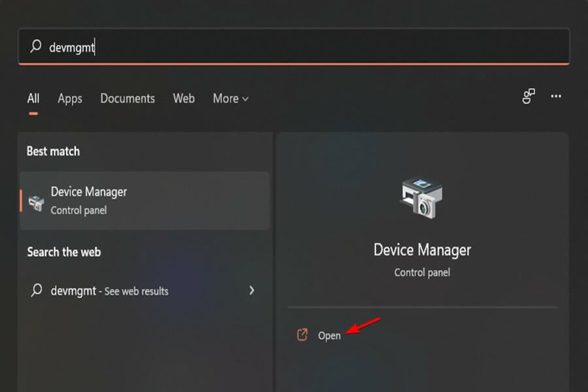Screen dimensions: 588x392
Task: Click the feedback/share people icon
Action: tap(529, 97)
